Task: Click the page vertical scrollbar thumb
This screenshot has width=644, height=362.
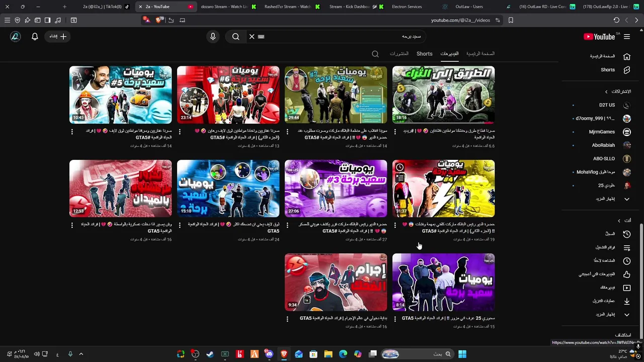Action: pos(640,282)
